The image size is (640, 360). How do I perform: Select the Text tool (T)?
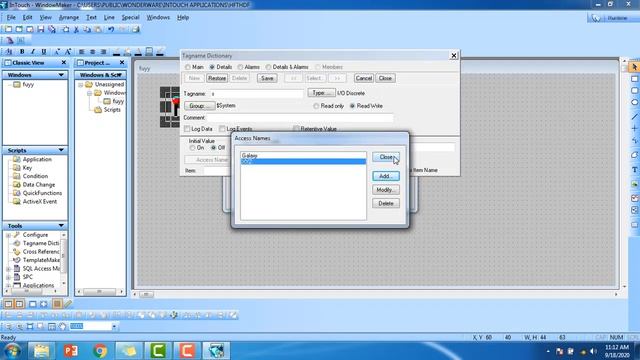point(634,170)
